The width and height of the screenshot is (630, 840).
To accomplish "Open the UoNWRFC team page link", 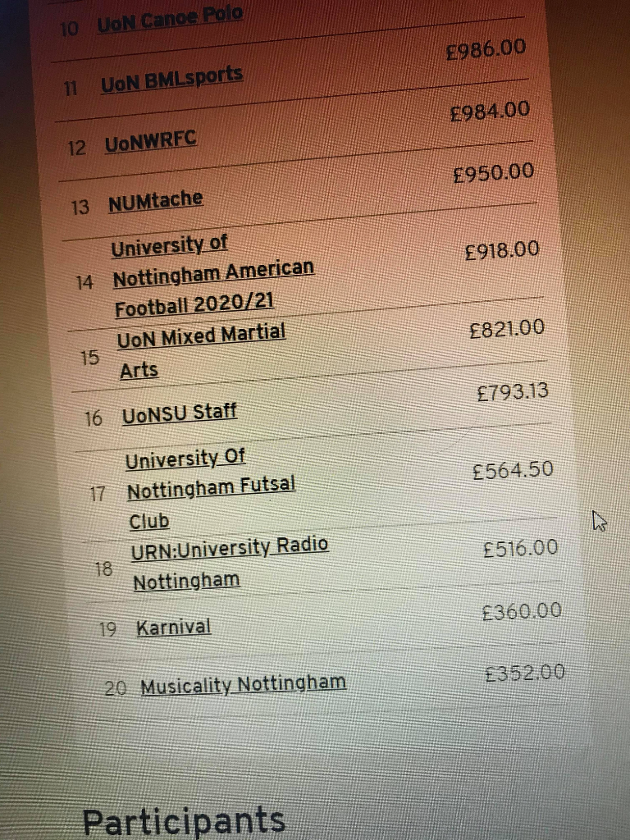I will pyautogui.click(x=152, y=143).
